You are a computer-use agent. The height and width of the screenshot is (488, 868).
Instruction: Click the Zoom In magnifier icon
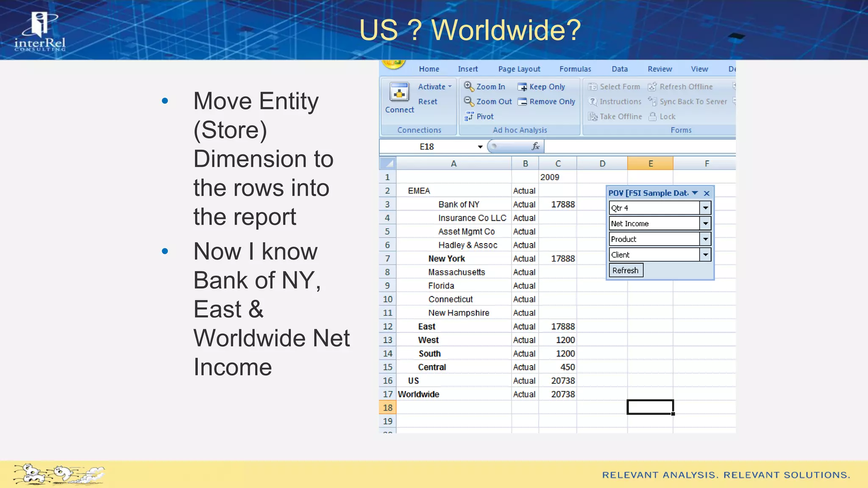(x=469, y=86)
